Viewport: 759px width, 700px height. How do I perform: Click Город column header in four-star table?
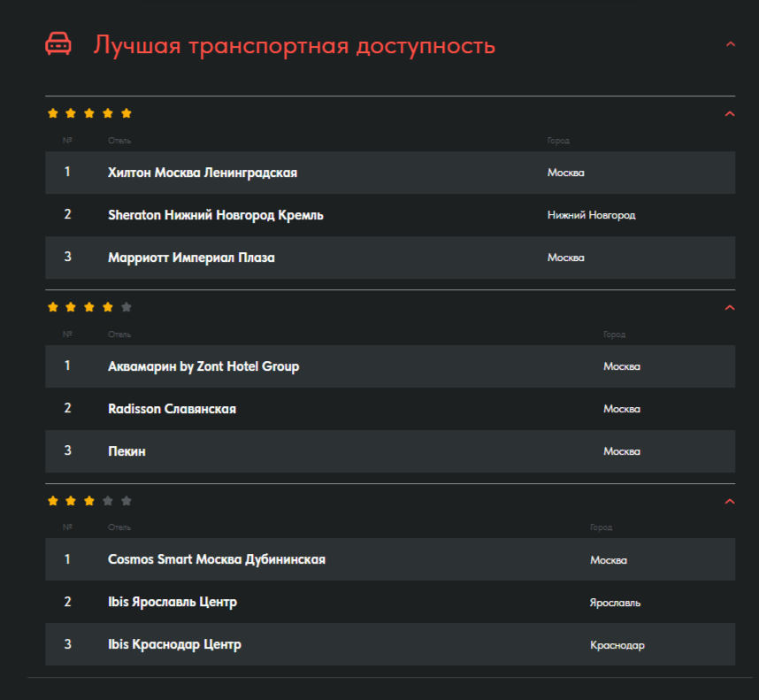coord(614,334)
